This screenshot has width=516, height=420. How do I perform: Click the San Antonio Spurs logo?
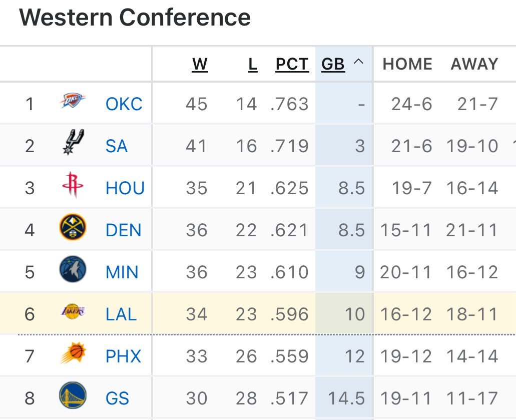point(73,143)
